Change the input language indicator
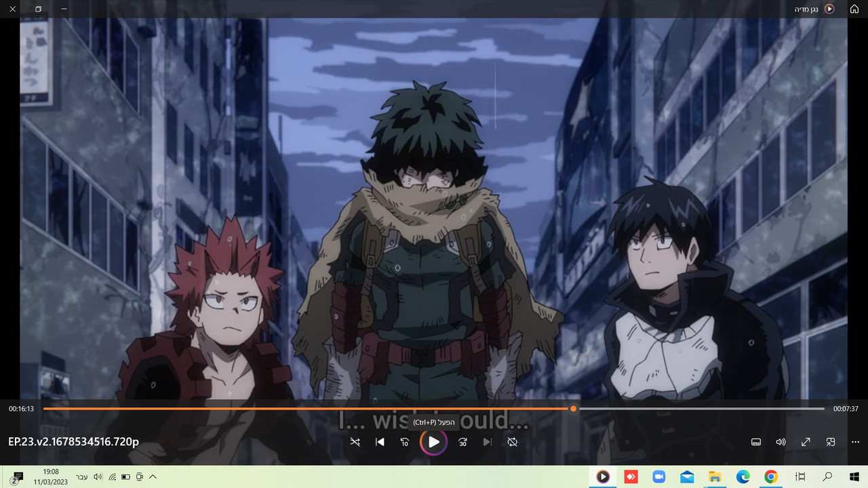868x488 pixels. (x=81, y=477)
